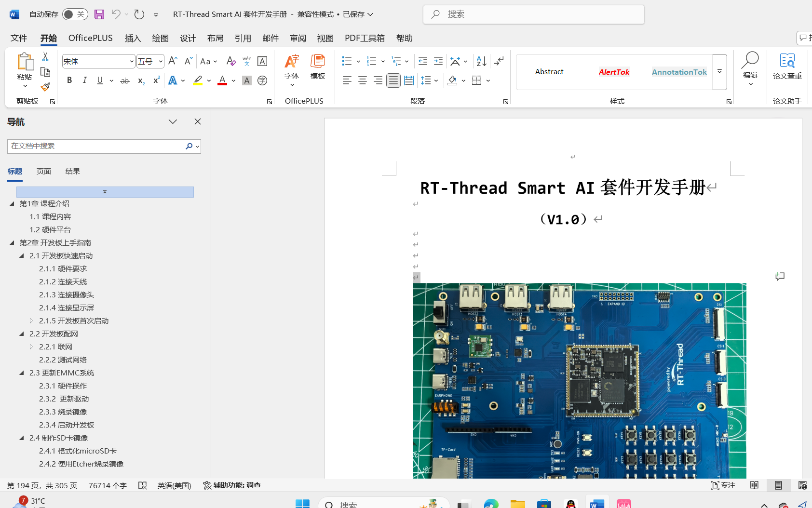
Task: Undo the last action
Action: [x=116, y=14]
